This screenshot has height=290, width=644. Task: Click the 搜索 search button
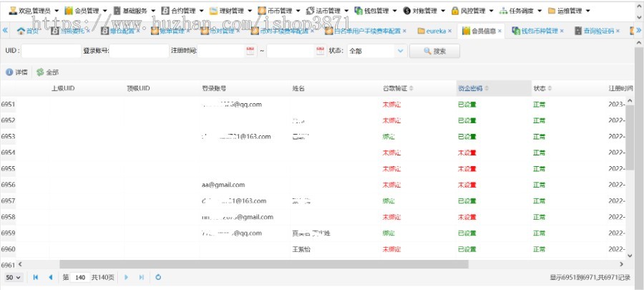pyautogui.click(x=434, y=51)
